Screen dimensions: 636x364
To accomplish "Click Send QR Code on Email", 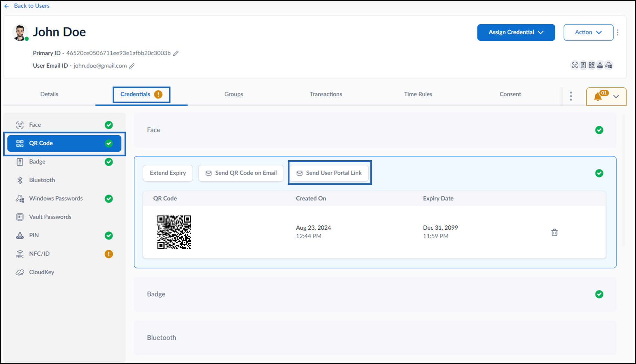I will pos(241,173).
